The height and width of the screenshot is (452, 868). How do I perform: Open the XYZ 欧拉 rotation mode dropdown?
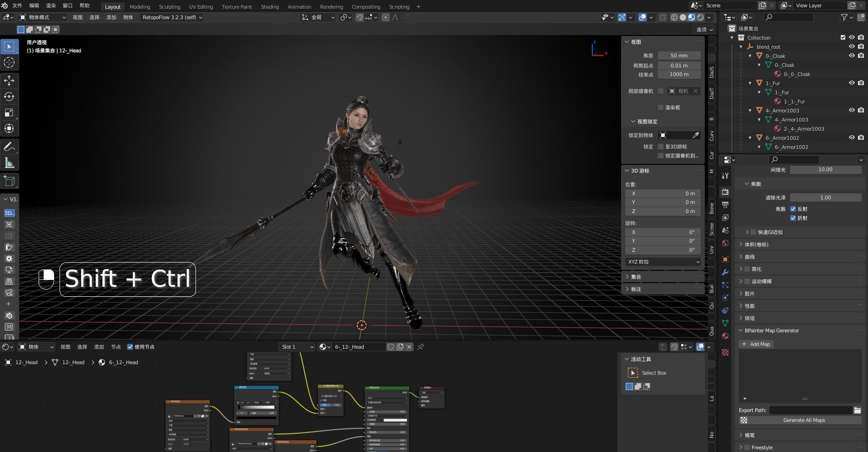(x=663, y=262)
